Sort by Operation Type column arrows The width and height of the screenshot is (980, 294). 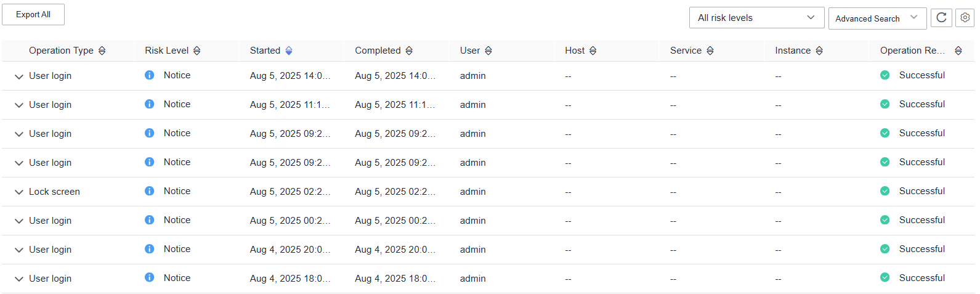102,51
